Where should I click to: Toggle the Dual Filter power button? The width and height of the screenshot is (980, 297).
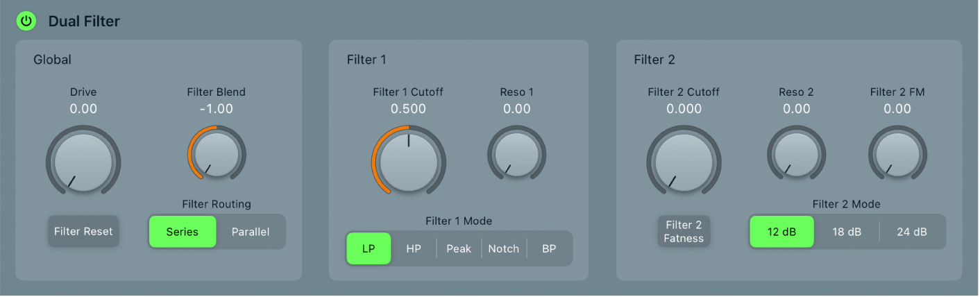coord(26,22)
